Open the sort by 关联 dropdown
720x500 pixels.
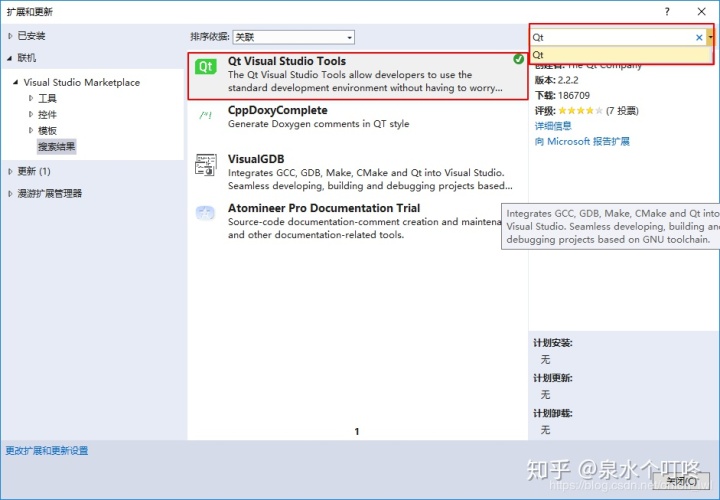293,37
